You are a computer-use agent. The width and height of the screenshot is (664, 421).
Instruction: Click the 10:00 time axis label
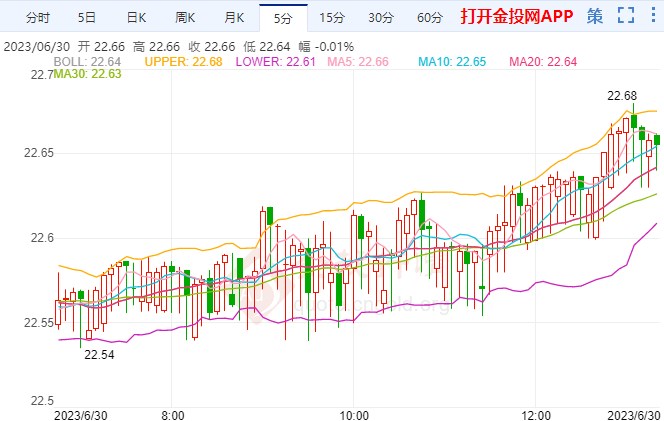click(354, 415)
